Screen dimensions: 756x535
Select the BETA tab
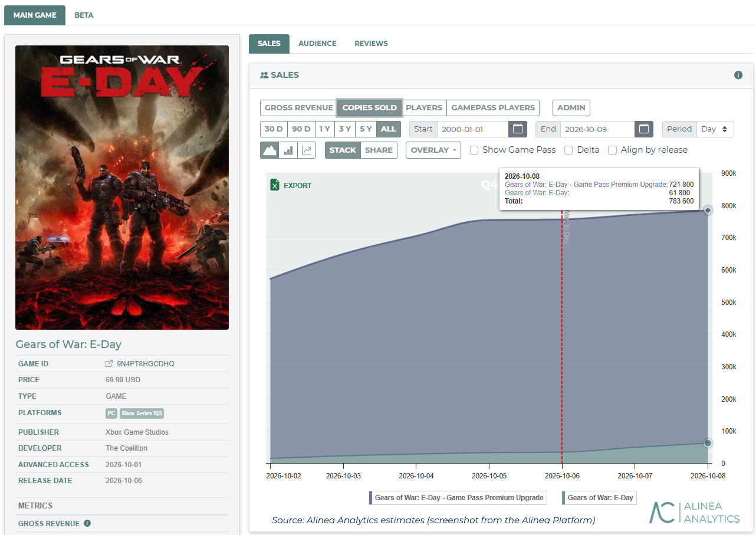pyautogui.click(x=84, y=15)
